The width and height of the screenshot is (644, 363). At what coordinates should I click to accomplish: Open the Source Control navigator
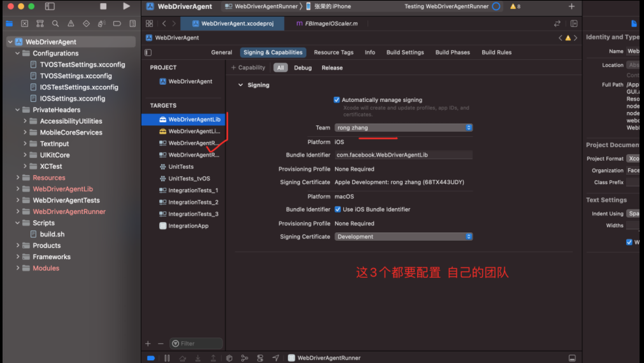[25, 24]
